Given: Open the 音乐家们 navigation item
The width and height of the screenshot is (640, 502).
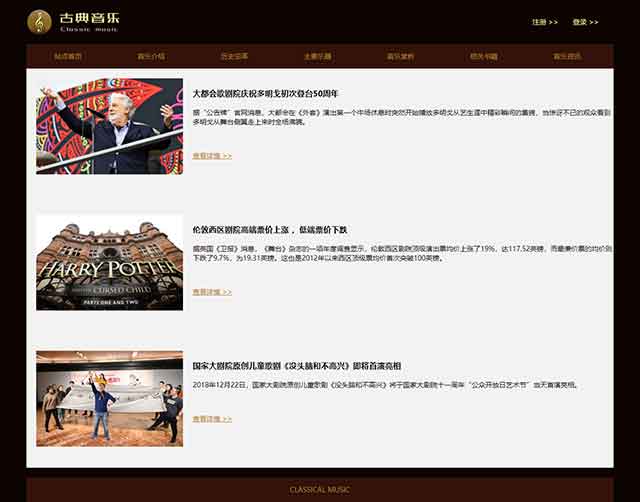Looking at the screenshot, I should [x=401, y=56].
